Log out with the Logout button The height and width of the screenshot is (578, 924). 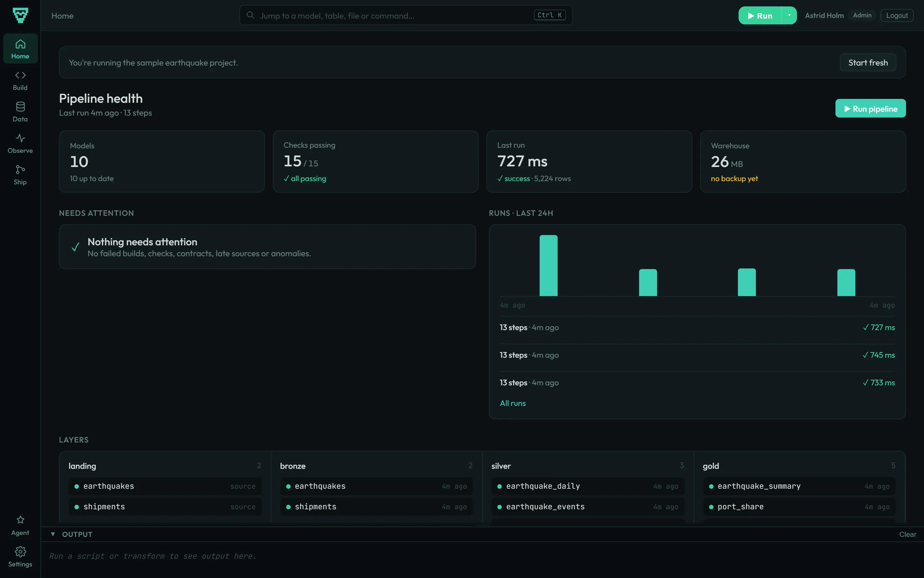[x=897, y=15]
